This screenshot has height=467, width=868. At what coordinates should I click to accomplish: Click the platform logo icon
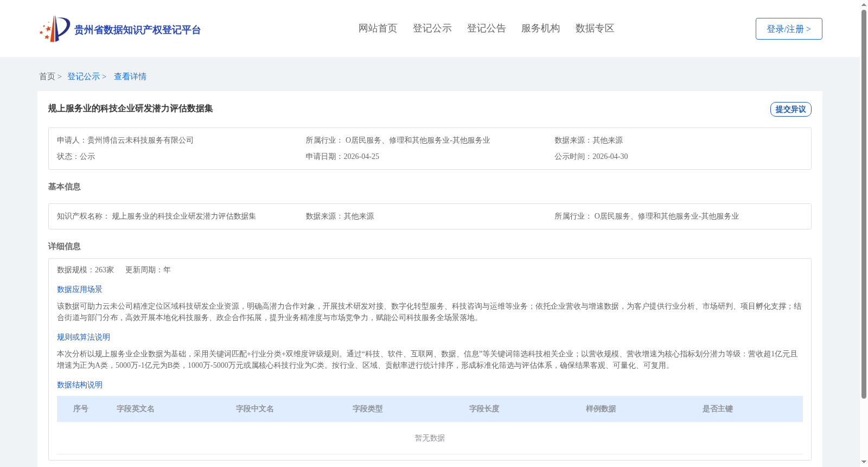55,29
